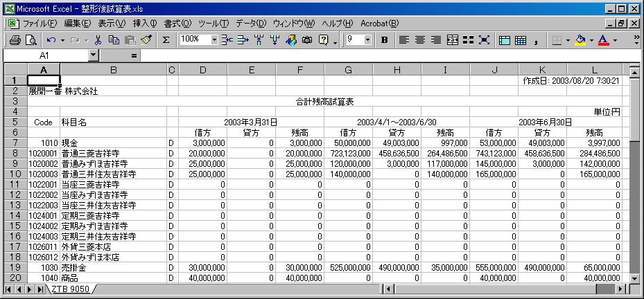644x299 pixels.
Task: Click the Merge and Center icon
Action: pos(453,39)
